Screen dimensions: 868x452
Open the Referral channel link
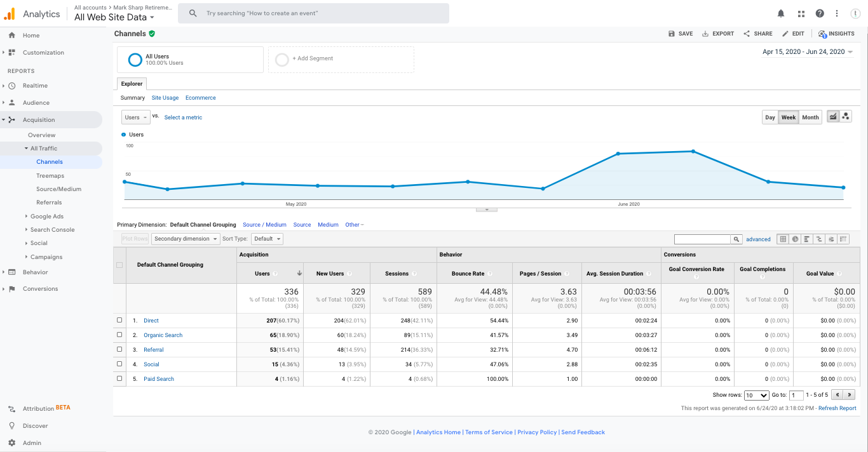pyautogui.click(x=153, y=350)
